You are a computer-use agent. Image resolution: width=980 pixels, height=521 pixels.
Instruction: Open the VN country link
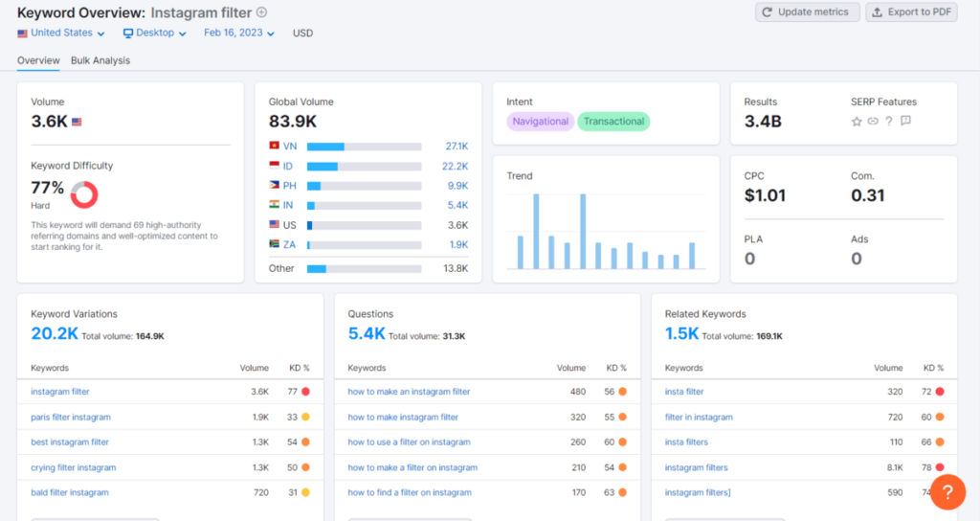290,146
